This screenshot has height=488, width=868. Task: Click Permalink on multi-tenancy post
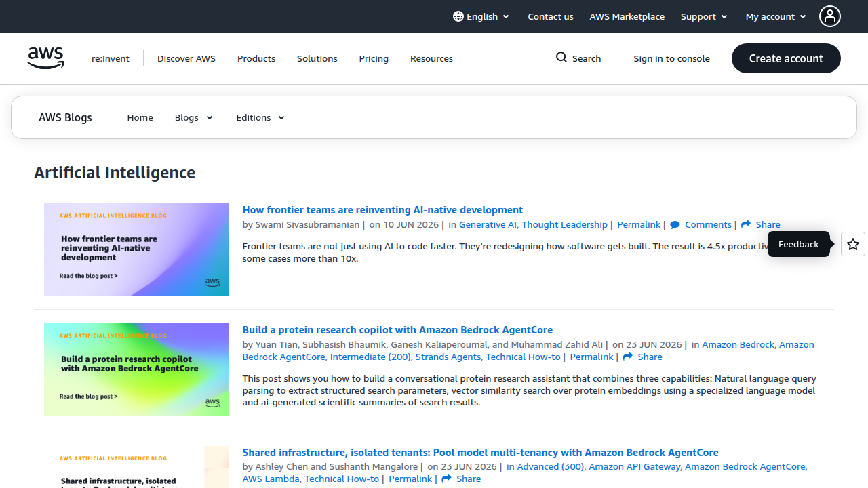tap(410, 479)
